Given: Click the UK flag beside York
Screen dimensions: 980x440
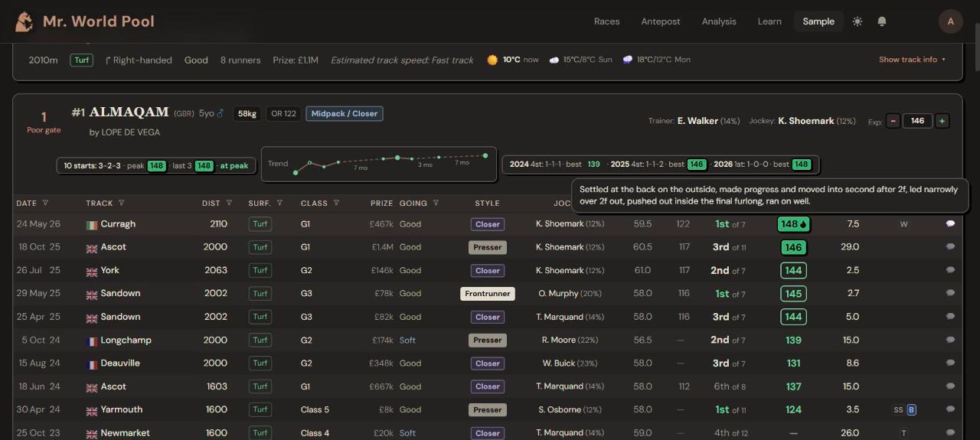Looking at the screenshot, I should [92, 271].
